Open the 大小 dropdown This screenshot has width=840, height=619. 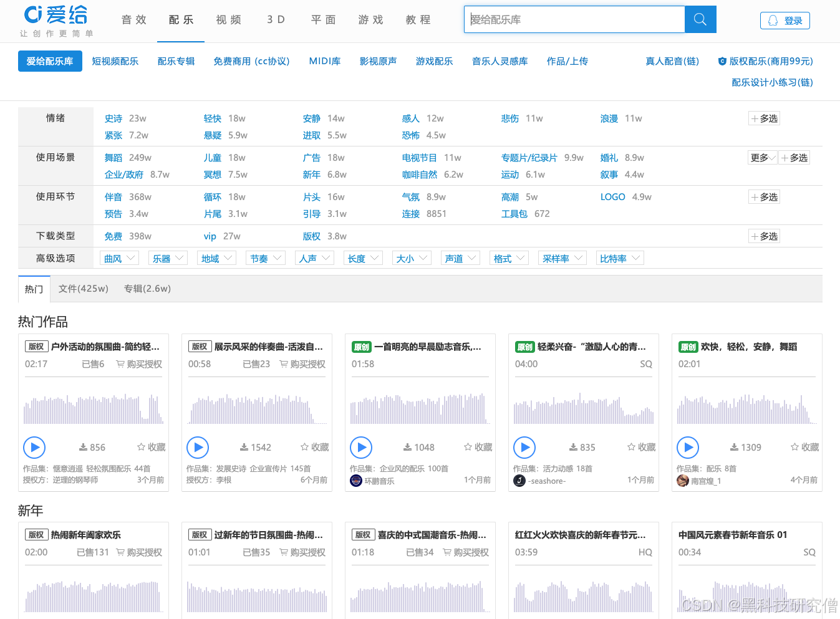[412, 258]
